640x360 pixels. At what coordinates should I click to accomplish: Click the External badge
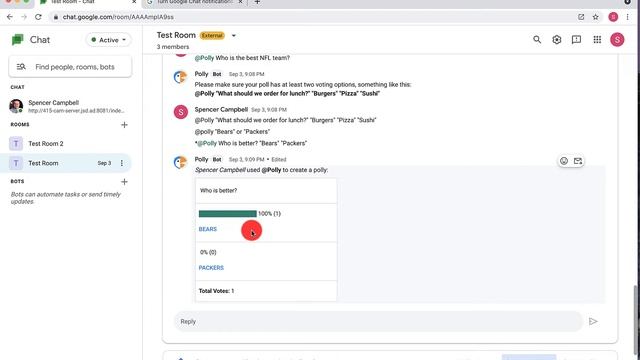pos(212,36)
